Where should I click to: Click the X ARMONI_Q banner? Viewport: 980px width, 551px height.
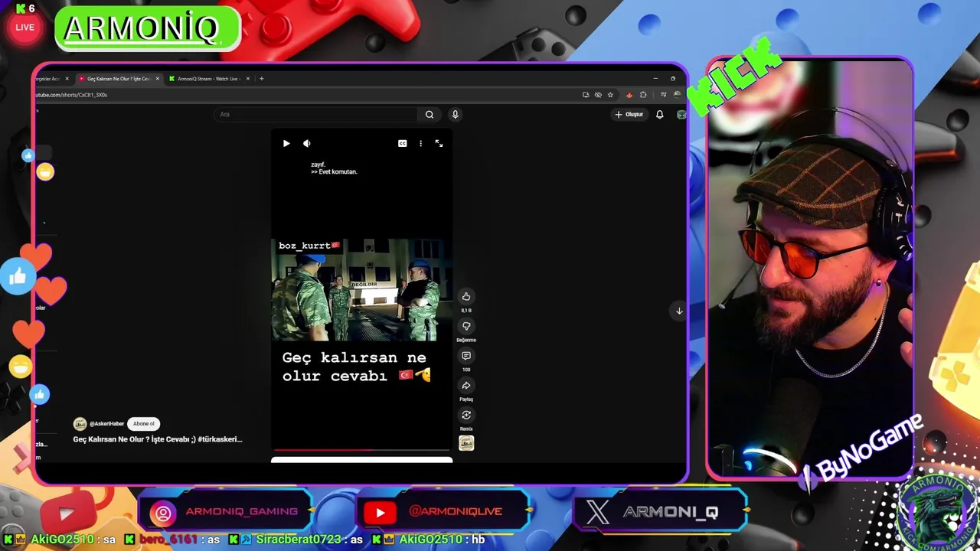tap(660, 512)
